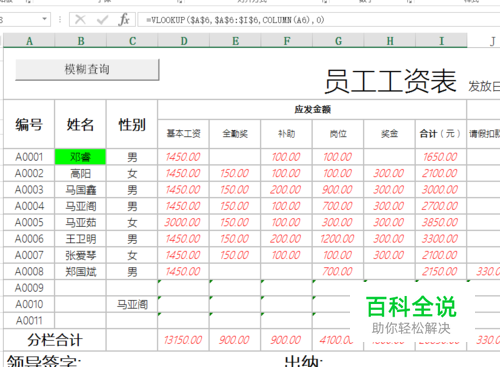500x367 pixels.
Task: Select cell A0004
Action: pyautogui.click(x=29, y=206)
